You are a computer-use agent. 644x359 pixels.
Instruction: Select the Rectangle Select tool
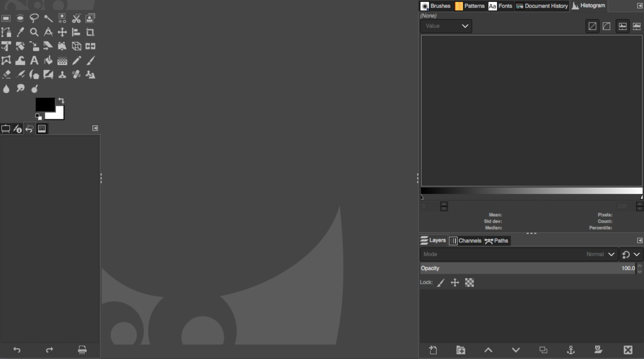click(x=6, y=18)
